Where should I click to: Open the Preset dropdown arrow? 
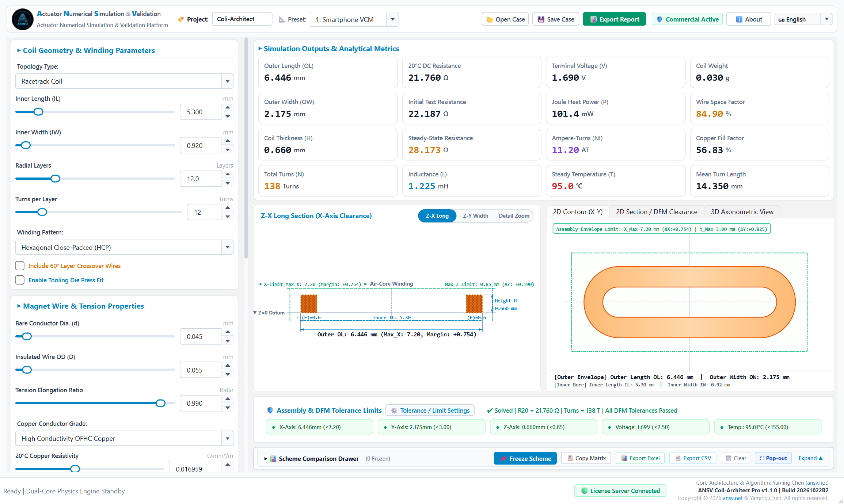point(392,19)
